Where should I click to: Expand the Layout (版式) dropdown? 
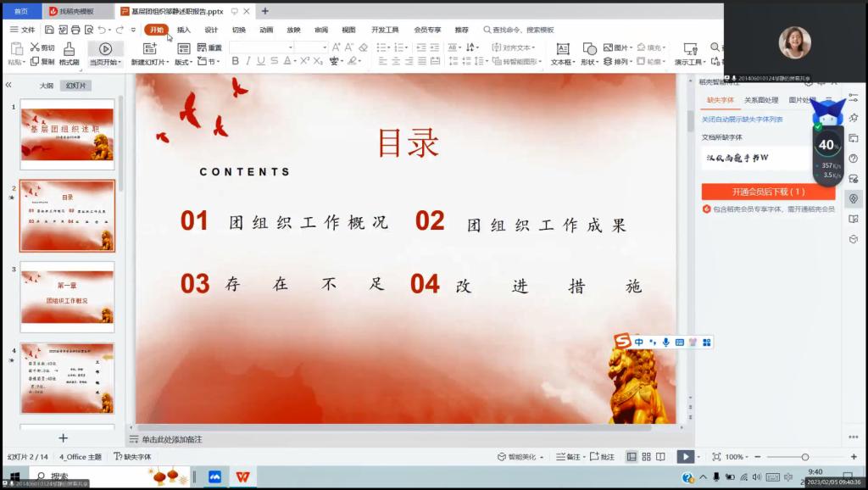click(x=183, y=62)
